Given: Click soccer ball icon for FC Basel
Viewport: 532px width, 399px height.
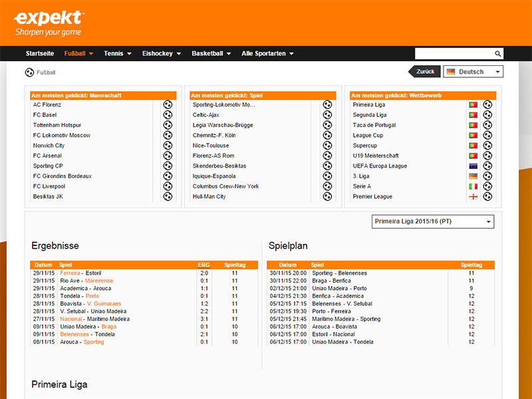Looking at the screenshot, I should click(168, 114).
